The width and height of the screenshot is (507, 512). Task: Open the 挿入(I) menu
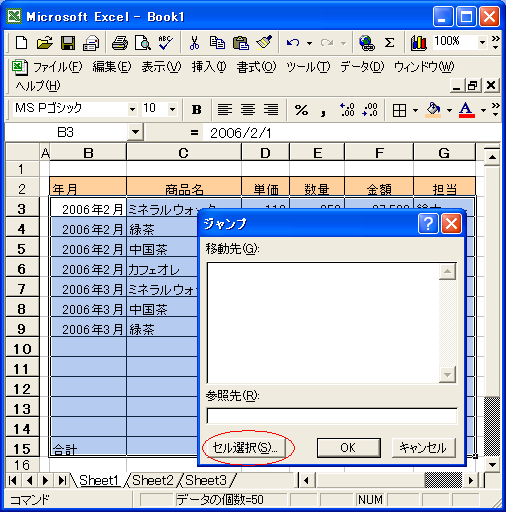(x=209, y=67)
